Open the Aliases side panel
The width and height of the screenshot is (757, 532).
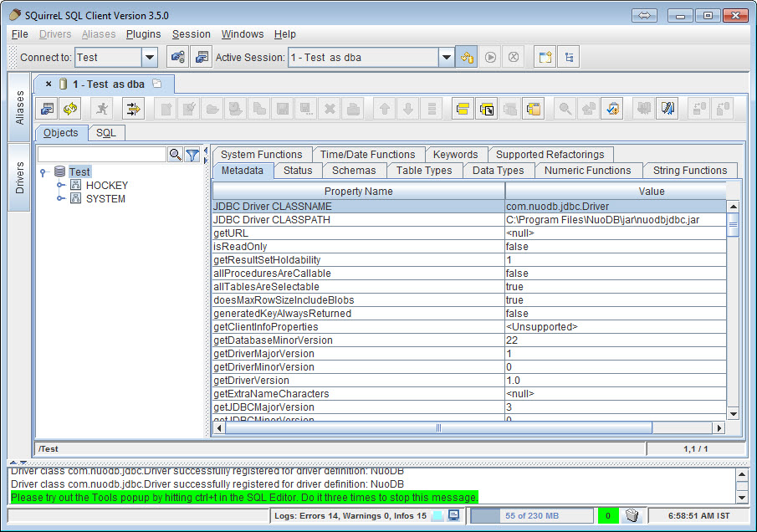(19, 107)
